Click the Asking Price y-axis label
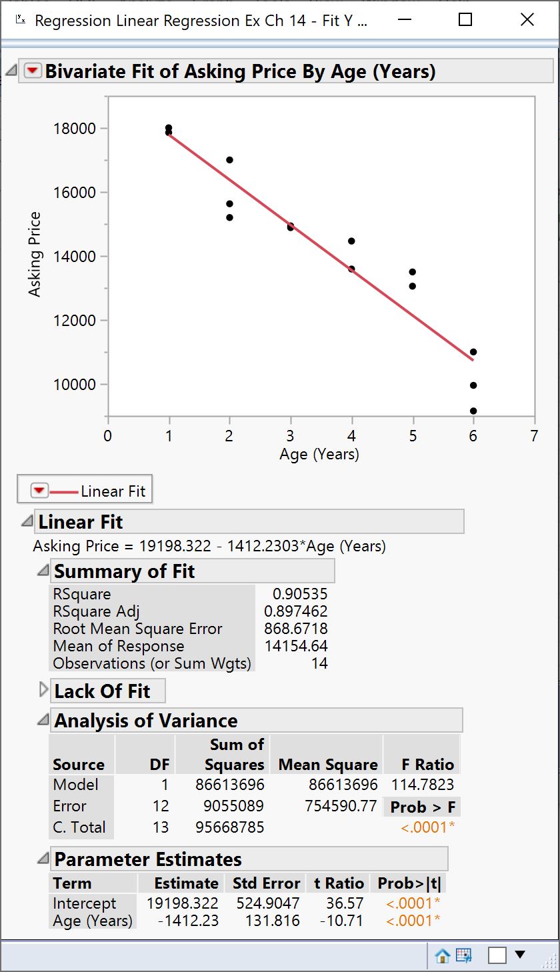This screenshot has height=972, width=560. (35, 254)
